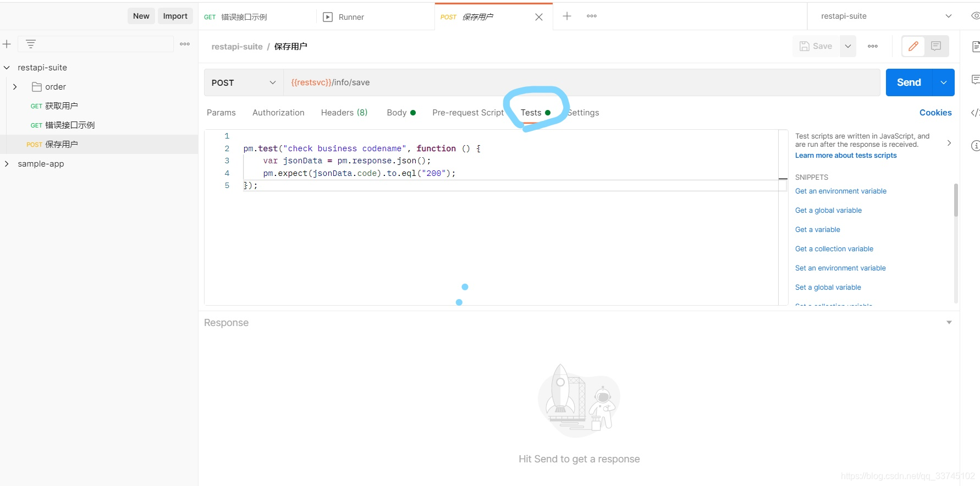Open the Cookies link
This screenshot has height=486, width=980.
[x=935, y=113]
